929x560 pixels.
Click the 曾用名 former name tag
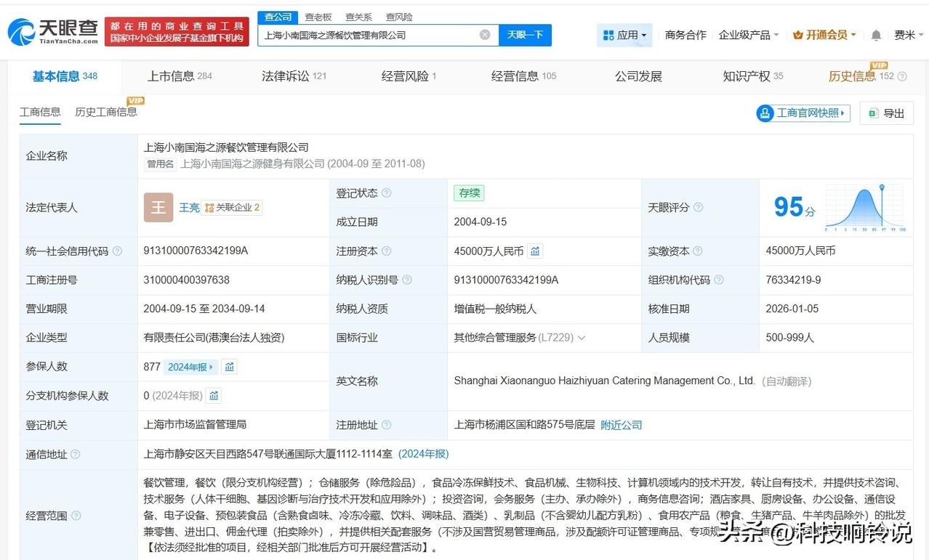(161, 164)
